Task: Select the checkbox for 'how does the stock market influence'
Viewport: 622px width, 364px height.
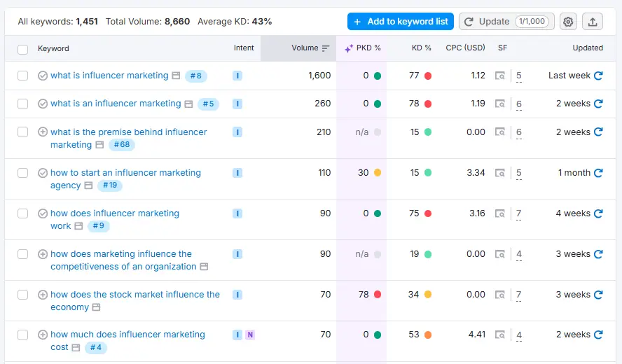Action: coord(23,295)
